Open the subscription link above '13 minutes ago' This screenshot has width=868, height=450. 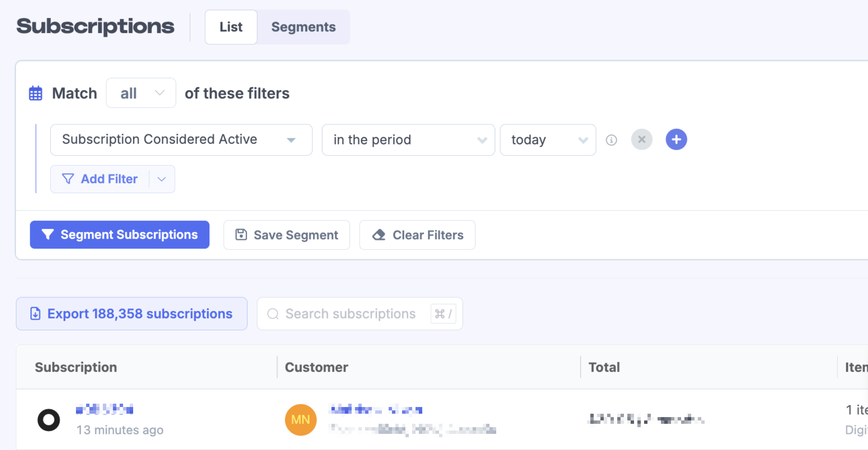[x=105, y=409]
